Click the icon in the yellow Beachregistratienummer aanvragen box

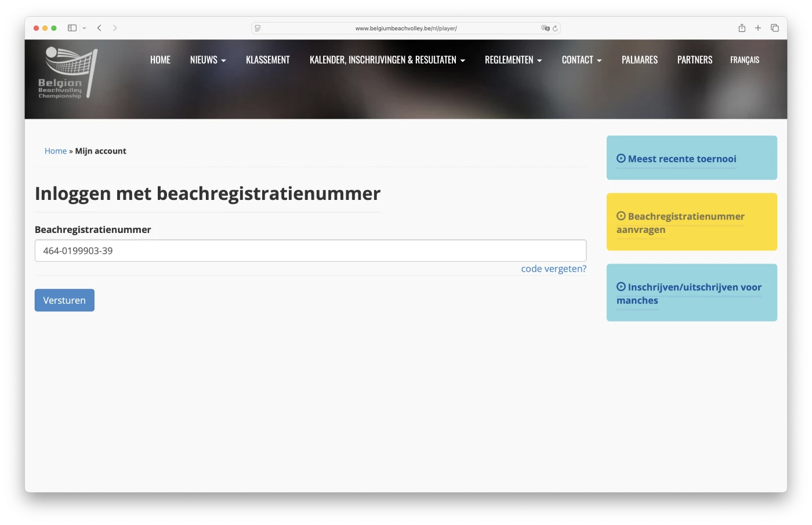pos(621,216)
